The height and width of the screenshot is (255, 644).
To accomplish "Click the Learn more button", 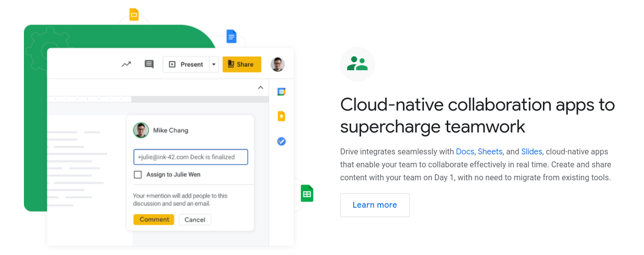I will click(x=375, y=205).
